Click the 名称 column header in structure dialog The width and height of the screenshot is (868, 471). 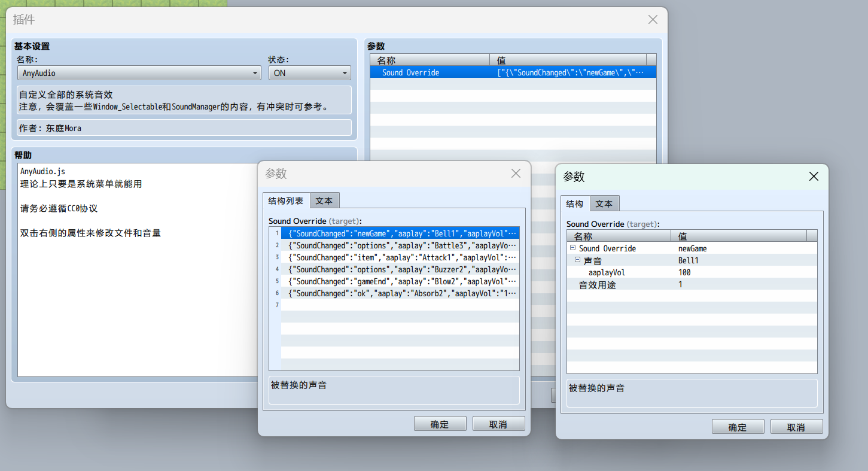point(619,236)
